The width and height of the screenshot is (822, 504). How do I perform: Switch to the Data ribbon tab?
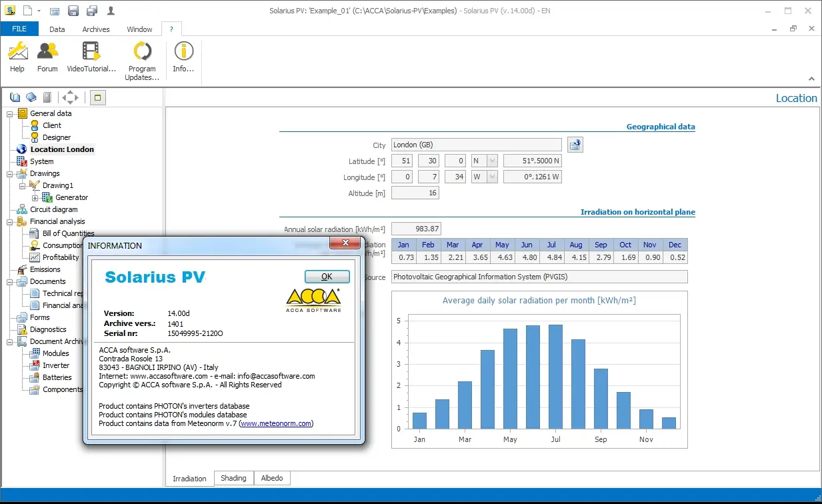[x=57, y=29]
